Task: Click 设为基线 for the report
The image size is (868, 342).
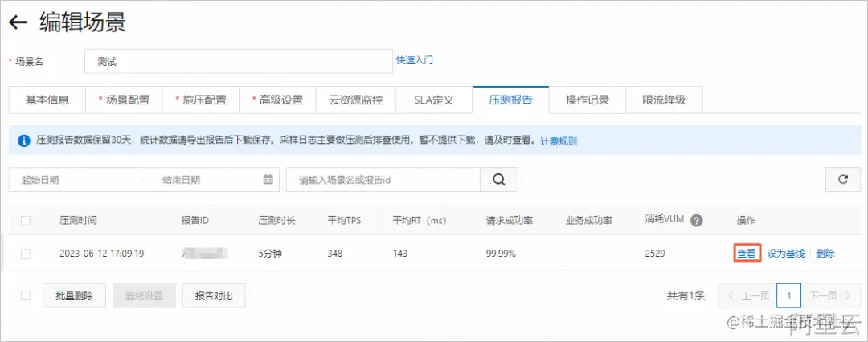Action: coord(785,254)
